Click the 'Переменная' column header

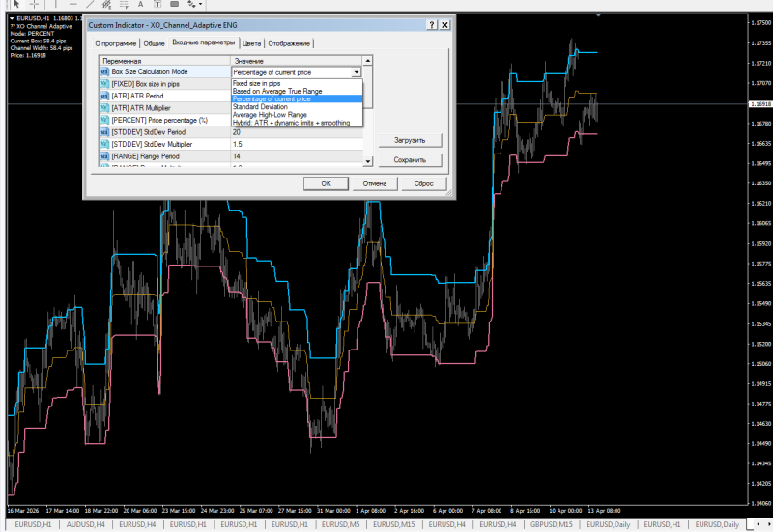coord(164,61)
